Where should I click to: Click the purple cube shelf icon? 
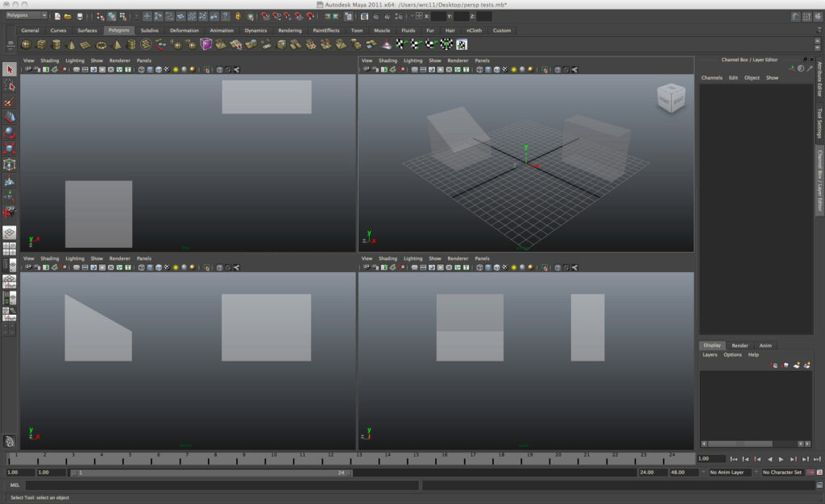click(207, 45)
